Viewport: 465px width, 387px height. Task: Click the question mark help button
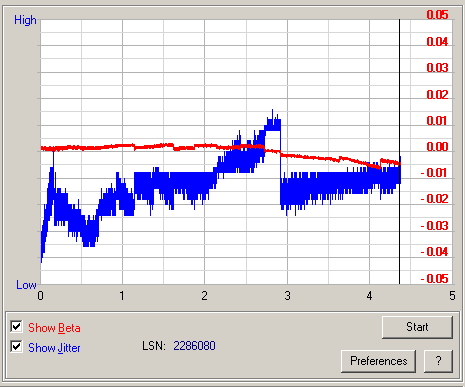438,361
